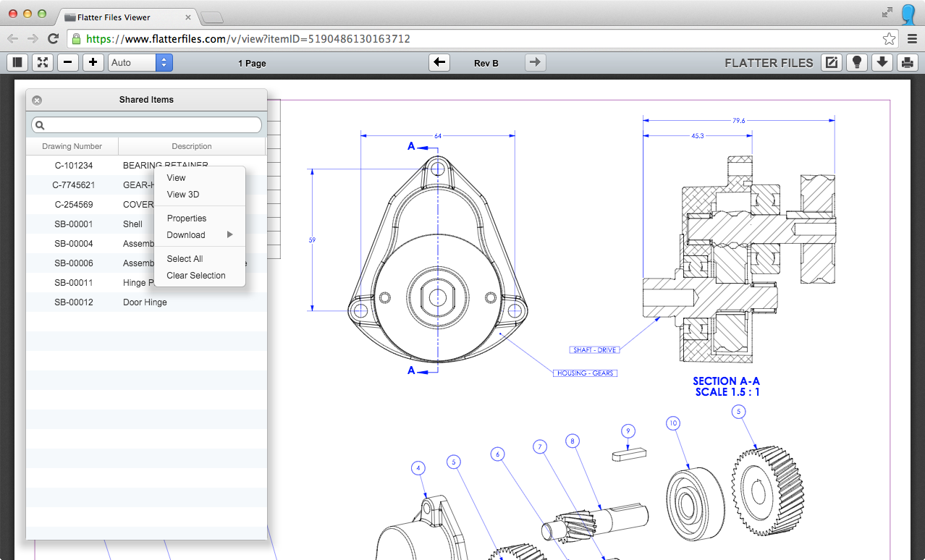Image resolution: width=925 pixels, height=560 pixels.
Task: Click balloon number 10 on the drawing
Action: [673, 423]
